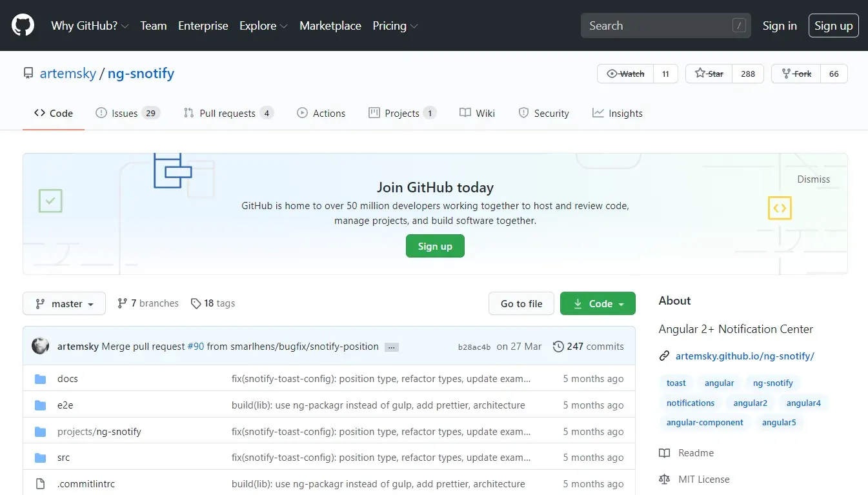This screenshot has width=868, height=495.
Task: View the Wiki tab
Action: coord(477,113)
